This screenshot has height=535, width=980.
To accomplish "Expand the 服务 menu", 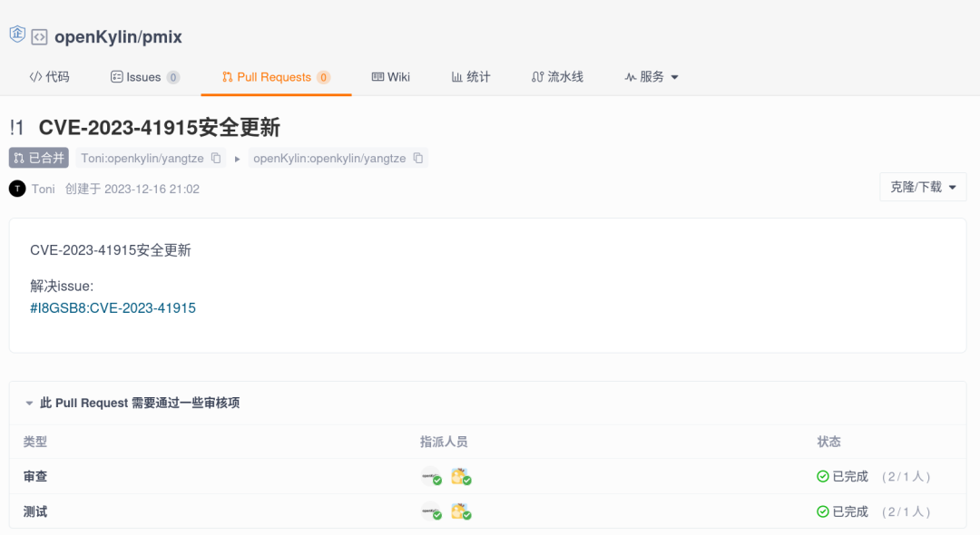I will (652, 77).
